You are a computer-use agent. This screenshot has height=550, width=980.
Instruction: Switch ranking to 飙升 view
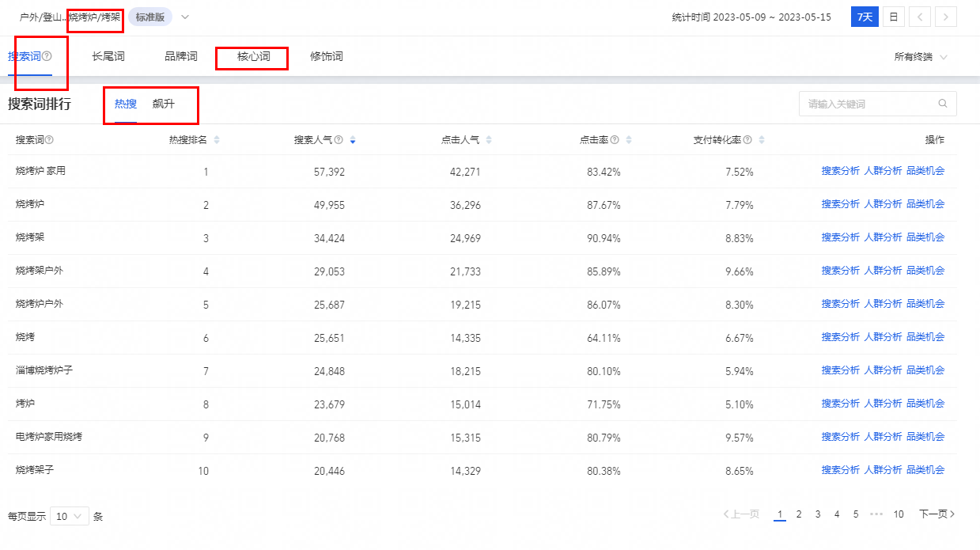coord(164,104)
